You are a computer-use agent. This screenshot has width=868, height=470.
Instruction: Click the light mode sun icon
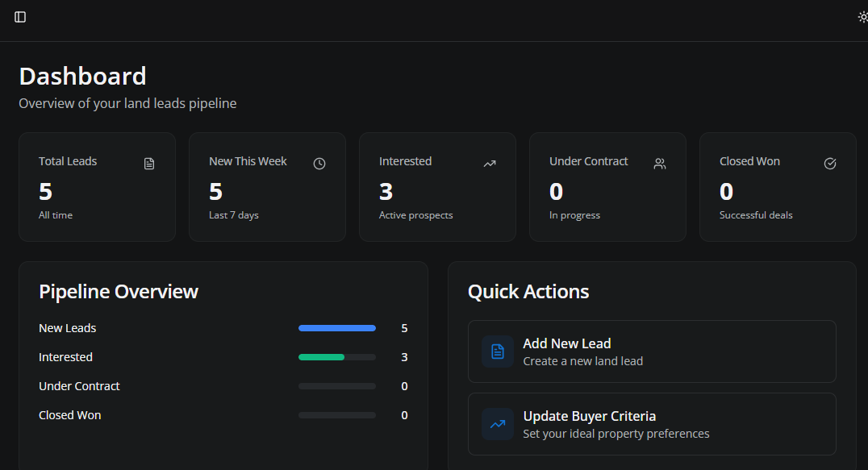[x=862, y=16]
